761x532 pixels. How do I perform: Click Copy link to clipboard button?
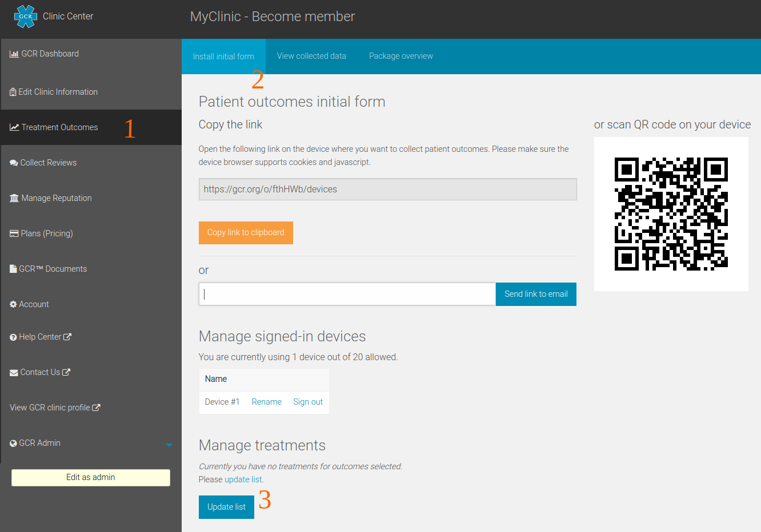(246, 233)
